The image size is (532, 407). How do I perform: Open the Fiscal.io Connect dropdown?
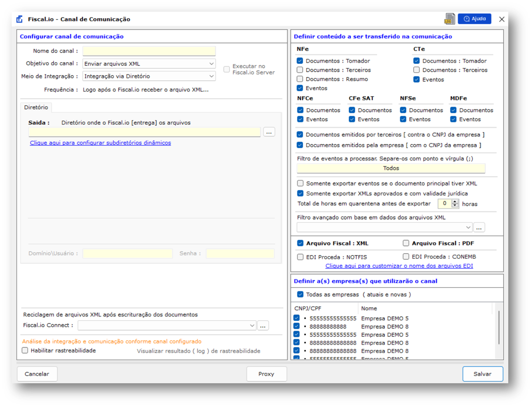point(167,326)
